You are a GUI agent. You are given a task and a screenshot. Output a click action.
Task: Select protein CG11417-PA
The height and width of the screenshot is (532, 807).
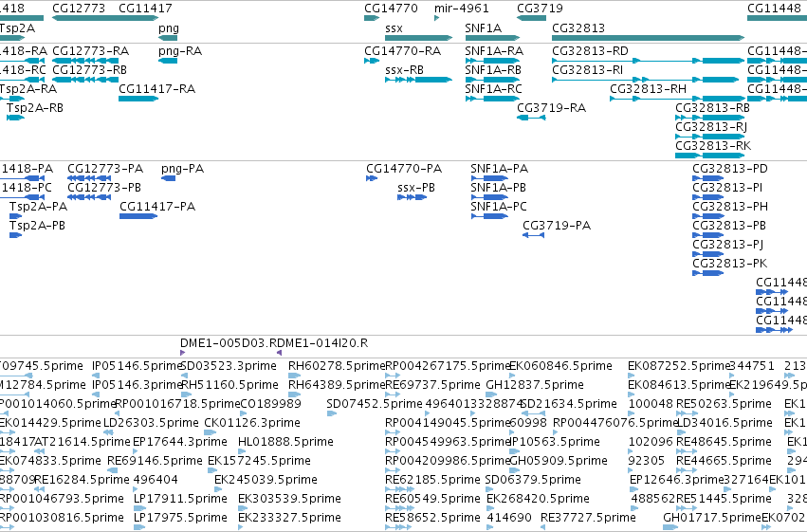click(x=157, y=207)
